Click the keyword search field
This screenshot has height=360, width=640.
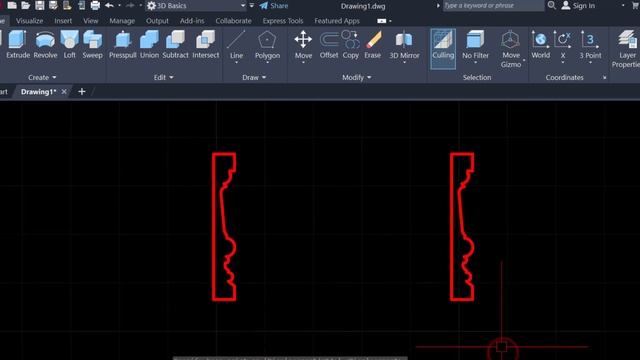click(493, 6)
